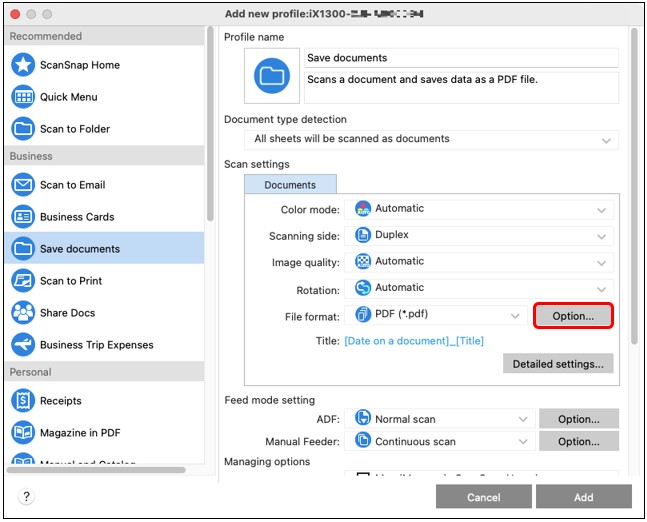Click the Manual Feeder Option button

pos(579,442)
